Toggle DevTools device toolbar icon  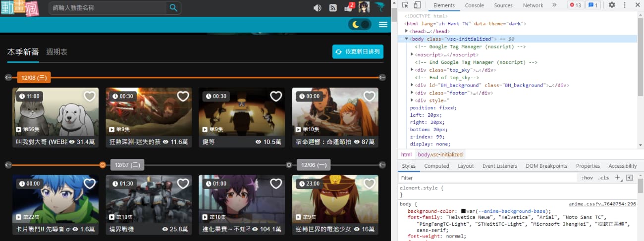coord(417,5)
